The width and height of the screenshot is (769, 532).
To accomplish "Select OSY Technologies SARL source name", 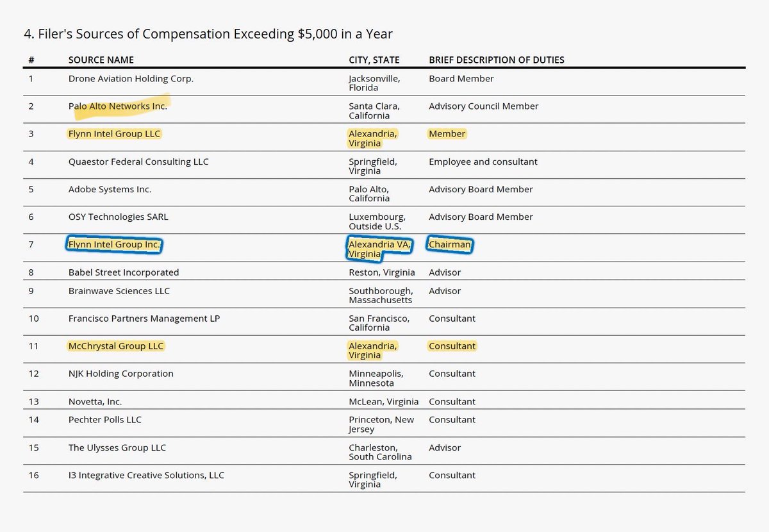I will pos(119,217).
